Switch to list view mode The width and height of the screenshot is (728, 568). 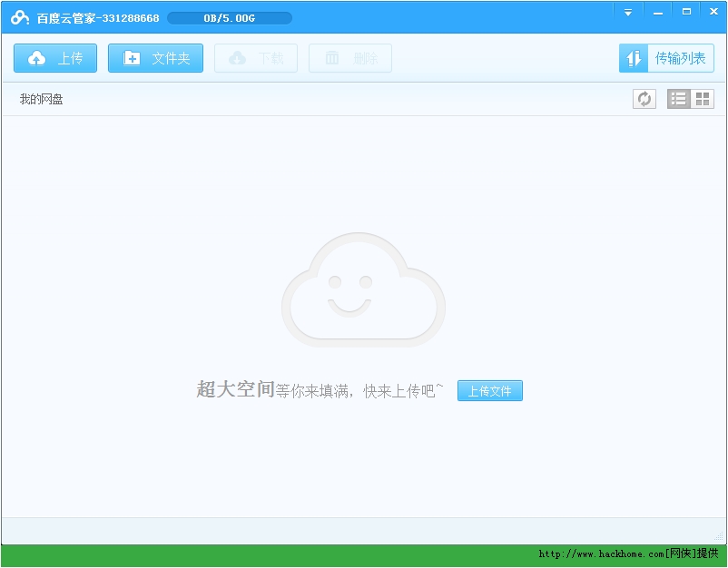pos(678,99)
